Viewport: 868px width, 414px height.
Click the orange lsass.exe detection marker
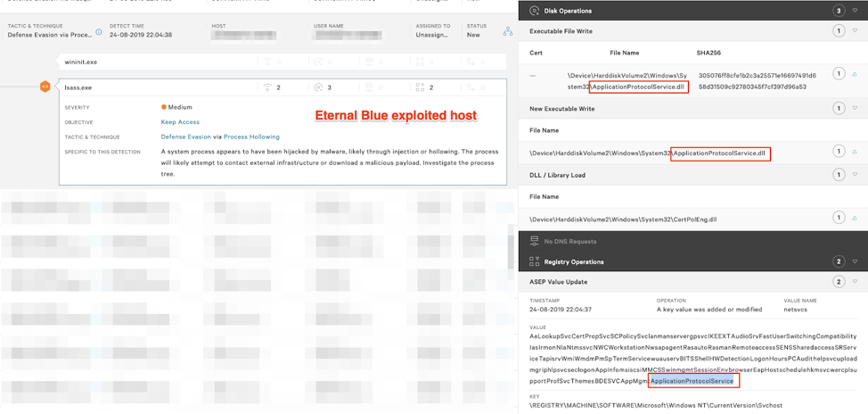pos(45,87)
